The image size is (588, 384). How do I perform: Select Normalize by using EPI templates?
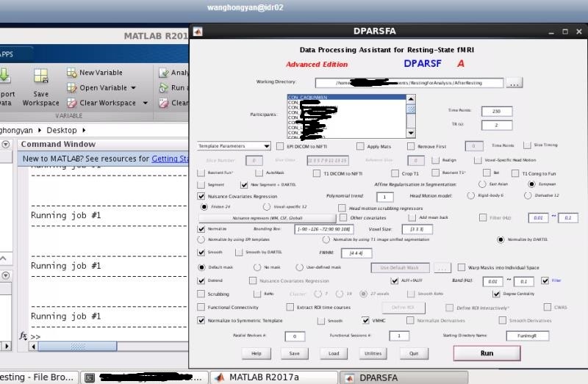click(201, 239)
